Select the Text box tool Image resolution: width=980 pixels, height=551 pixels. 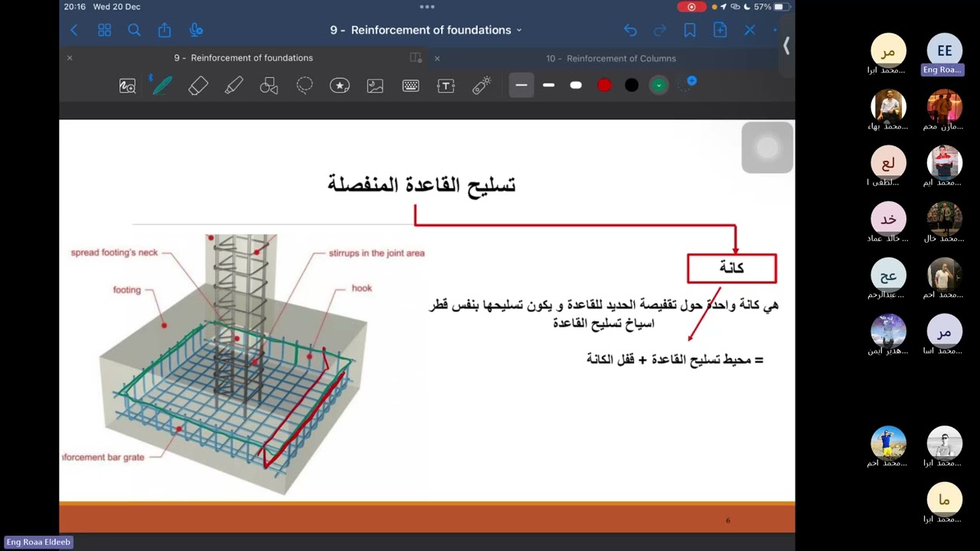(x=446, y=86)
